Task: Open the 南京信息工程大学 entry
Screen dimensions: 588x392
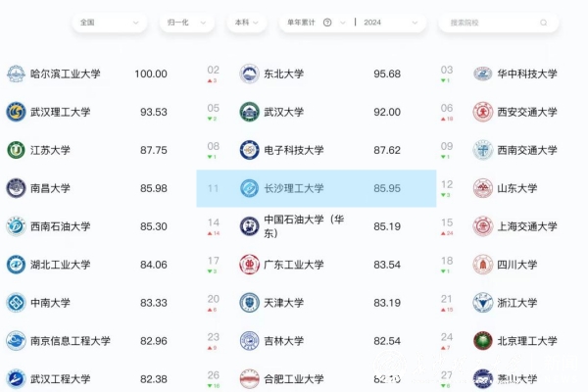Action: (x=71, y=341)
